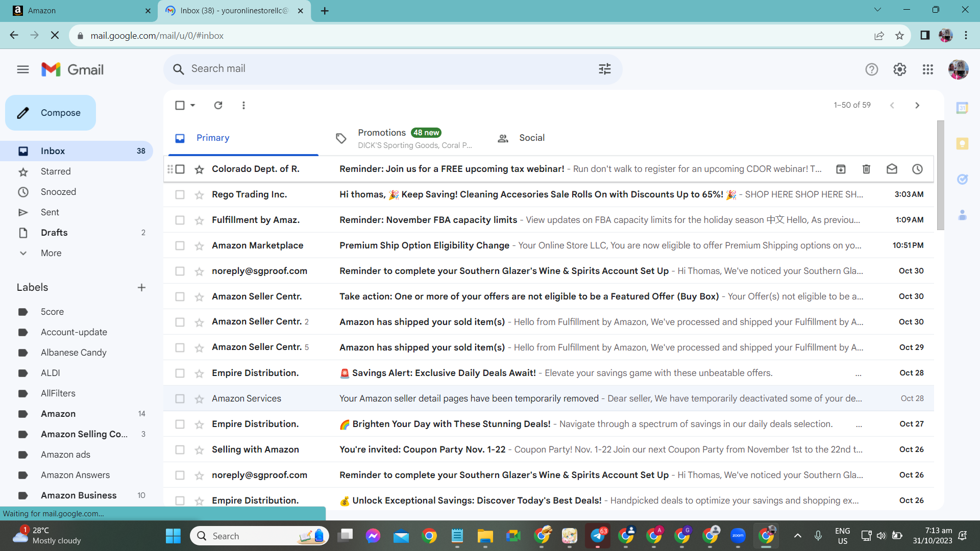Star the Rego Trading Inc. email
Screen dimensions: 980x551
pyautogui.click(x=199, y=195)
